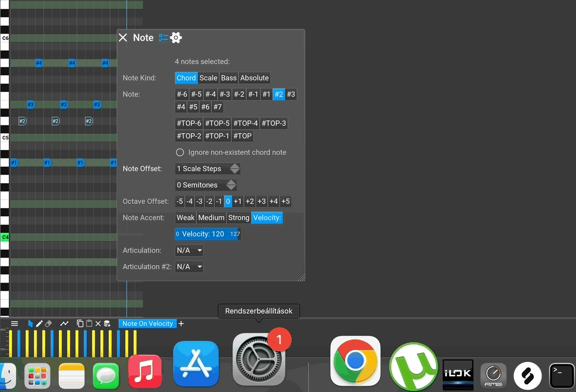Image resolution: width=576 pixels, height=392 pixels.
Task: Open the Music app in Dock
Action: [x=145, y=371]
